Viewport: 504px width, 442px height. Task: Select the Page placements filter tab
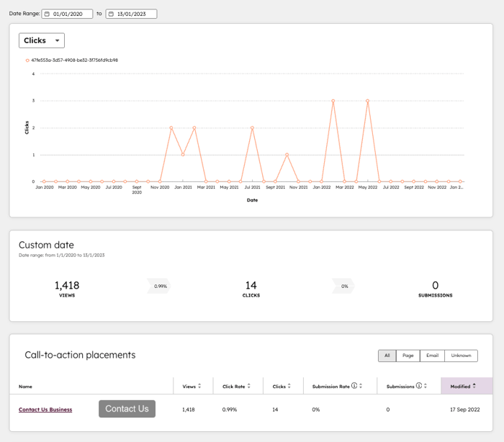[408, 356]
